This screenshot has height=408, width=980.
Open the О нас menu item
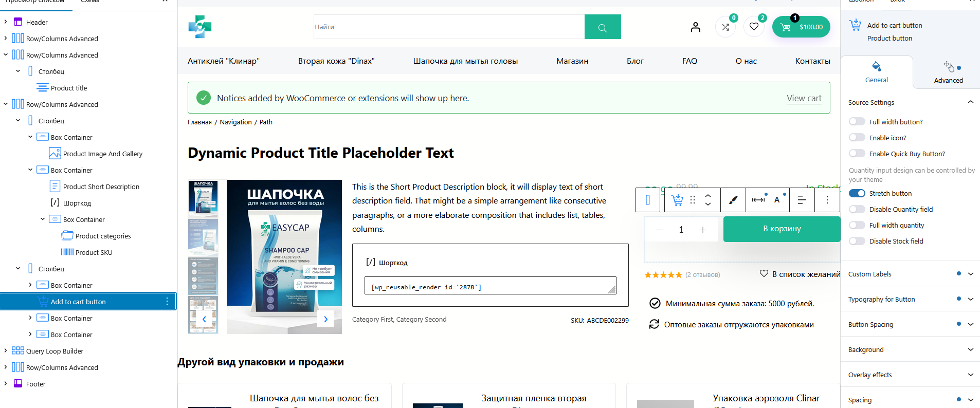click(746, 61)
